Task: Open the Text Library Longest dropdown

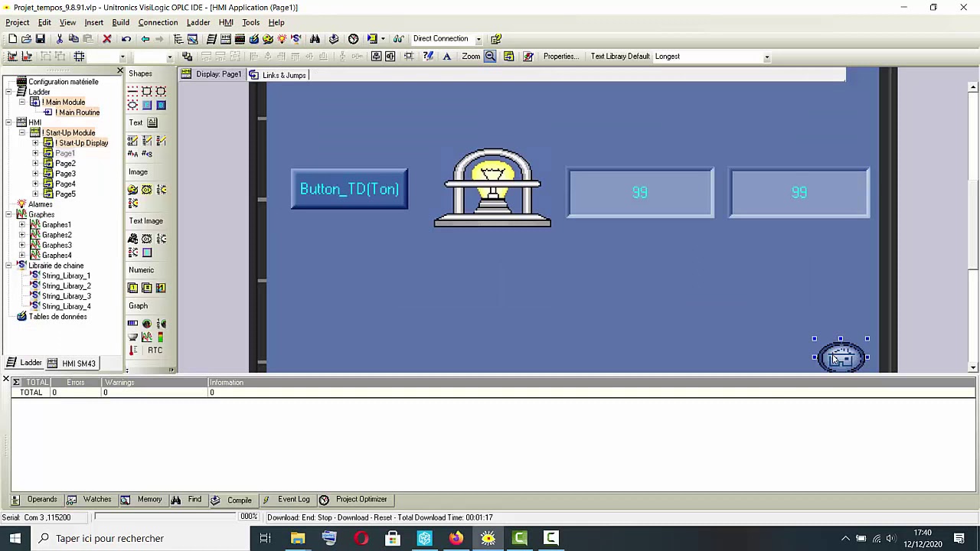Action: coord(766,57)
